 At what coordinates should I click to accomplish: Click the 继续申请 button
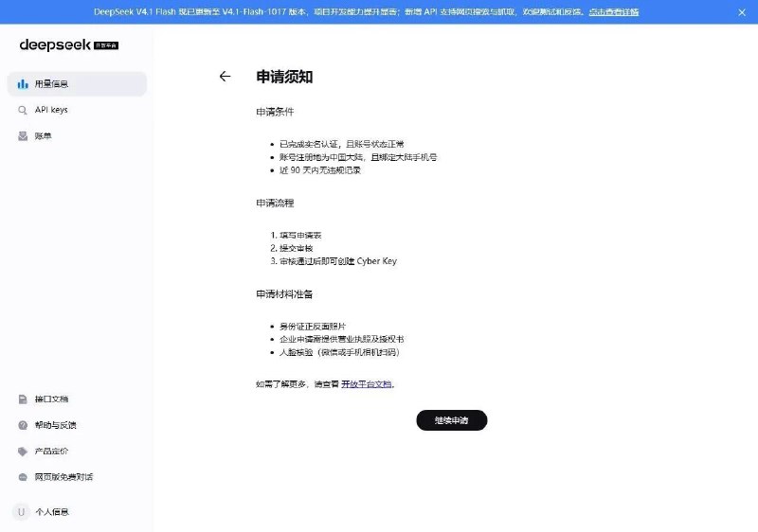(x=452, y=420)
